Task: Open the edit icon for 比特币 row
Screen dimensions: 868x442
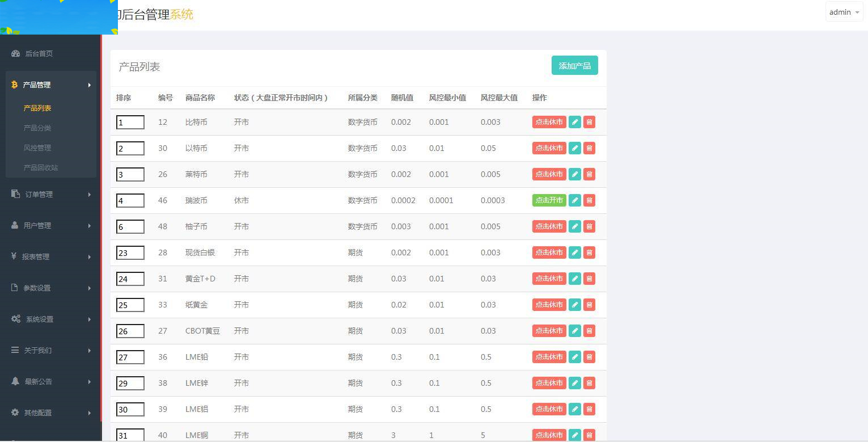Action: tap(574, 121)
